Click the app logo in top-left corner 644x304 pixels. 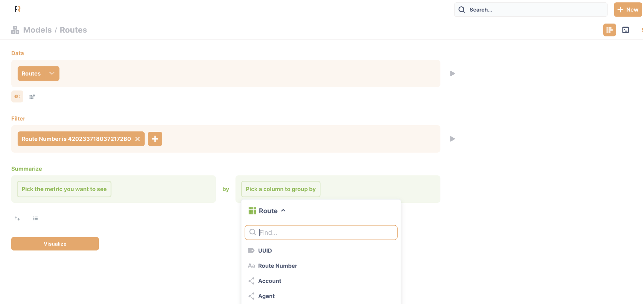point(18,9)
